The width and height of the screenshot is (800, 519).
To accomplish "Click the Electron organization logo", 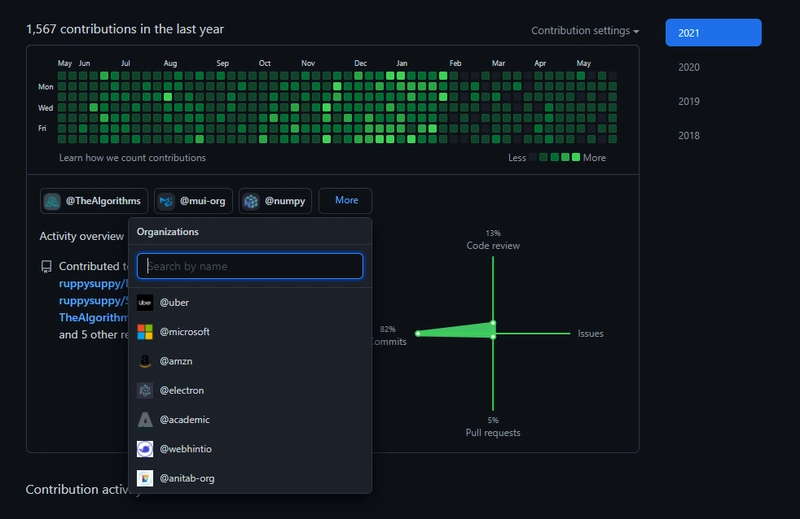I will click(x=145, y=390).
